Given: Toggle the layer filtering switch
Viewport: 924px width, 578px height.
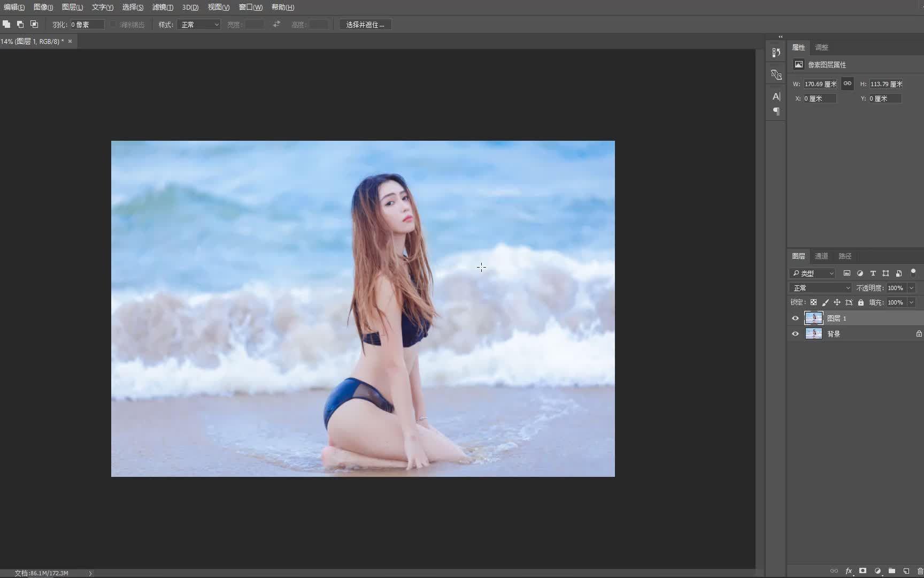Looking at the screenshot, I should point(913,272).
